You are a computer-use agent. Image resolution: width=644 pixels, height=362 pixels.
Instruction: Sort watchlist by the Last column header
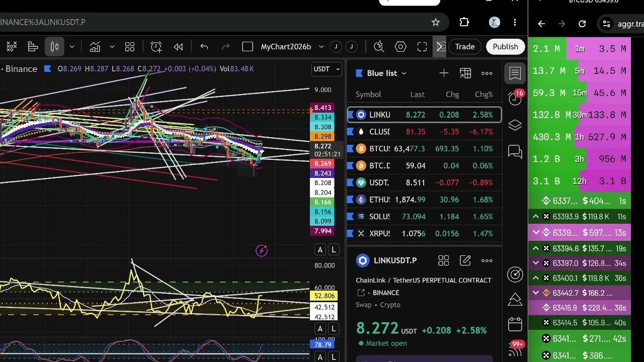pos(417,95)
